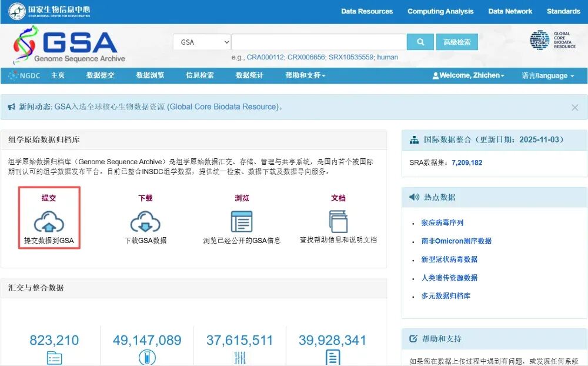
Task: Click the hierarchy icon beside 国际数据整合
Action: 414,140
